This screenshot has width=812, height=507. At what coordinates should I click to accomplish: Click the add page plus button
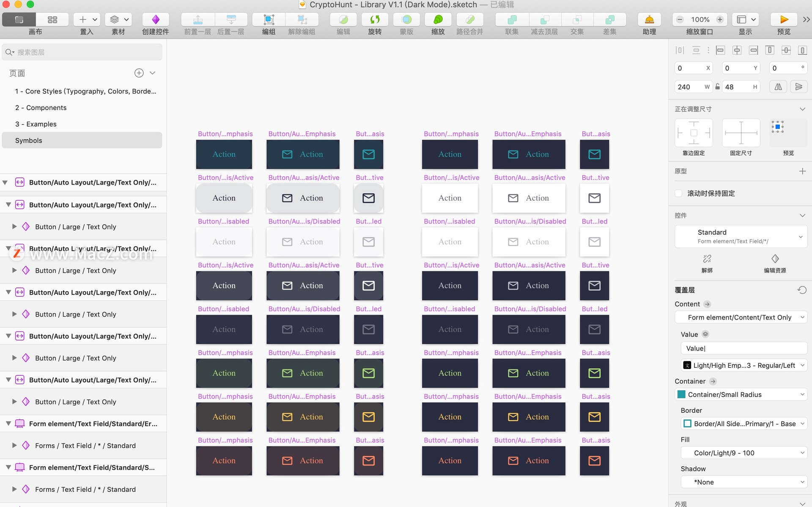coord(139,73)
